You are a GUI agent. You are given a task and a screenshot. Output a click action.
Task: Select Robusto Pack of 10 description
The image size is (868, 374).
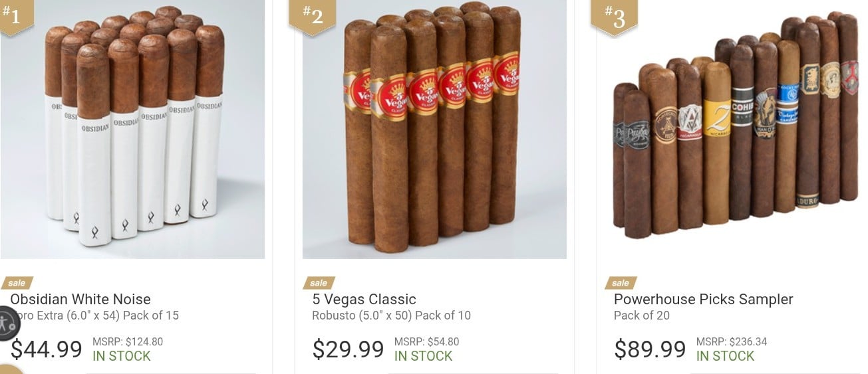coord(391,316)
